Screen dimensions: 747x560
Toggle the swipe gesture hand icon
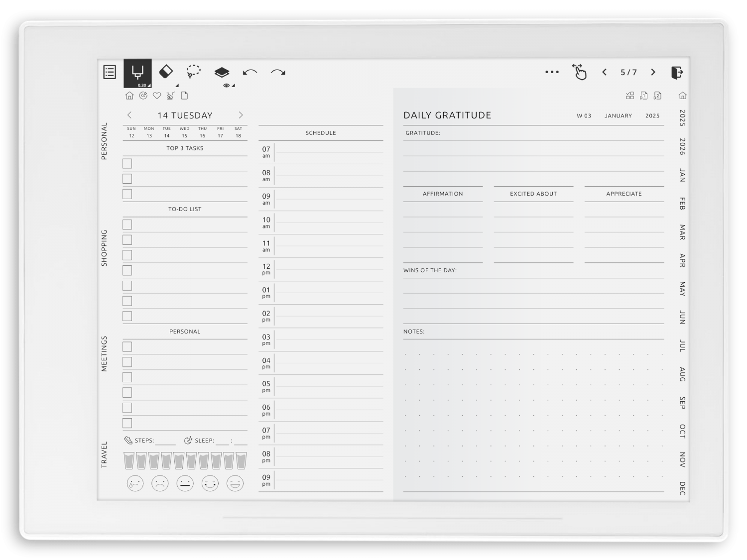[580, 72]
